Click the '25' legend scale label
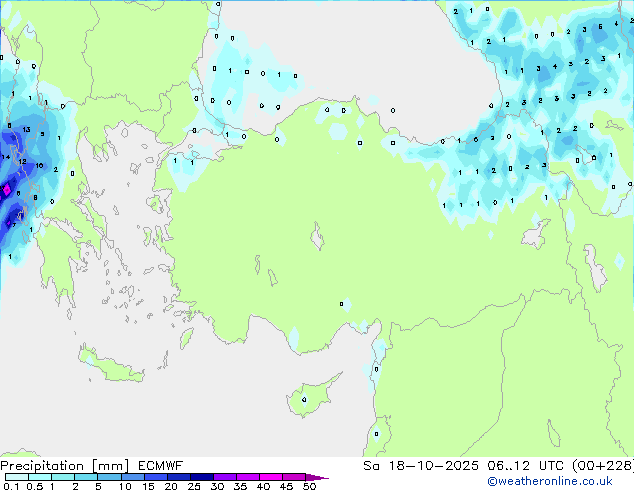634x490 pixels. coord(194,486)
